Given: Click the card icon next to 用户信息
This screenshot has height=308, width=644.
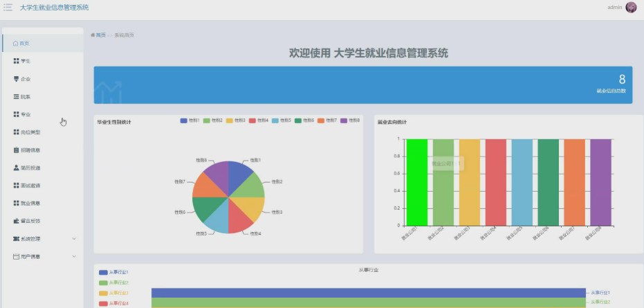Looking at the screenshot, I should click(x=16, y=257).
